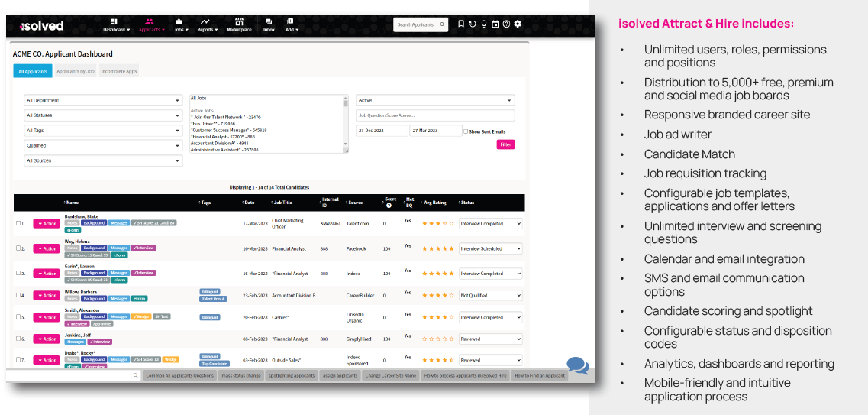Click spotlighting applicants shortcut
Viewport: 868px width, 415px height.
tap(292, 376)
